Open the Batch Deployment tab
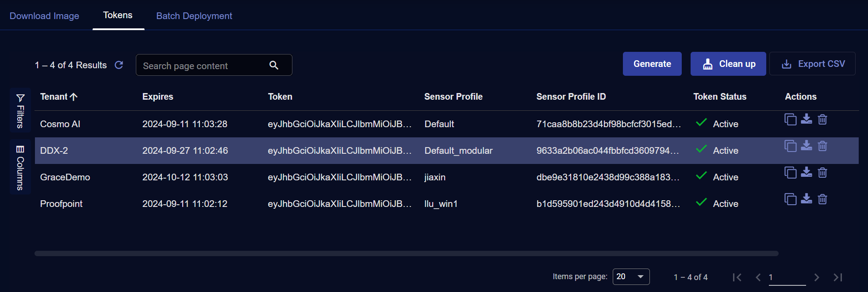Image resolution: width=868 pixels, height=292 pixels. click(194, 16)
